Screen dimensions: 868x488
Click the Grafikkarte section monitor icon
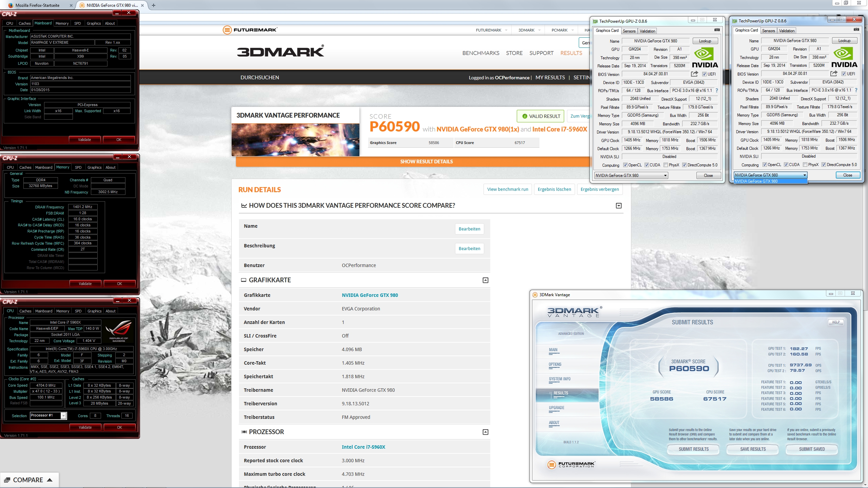243,280
